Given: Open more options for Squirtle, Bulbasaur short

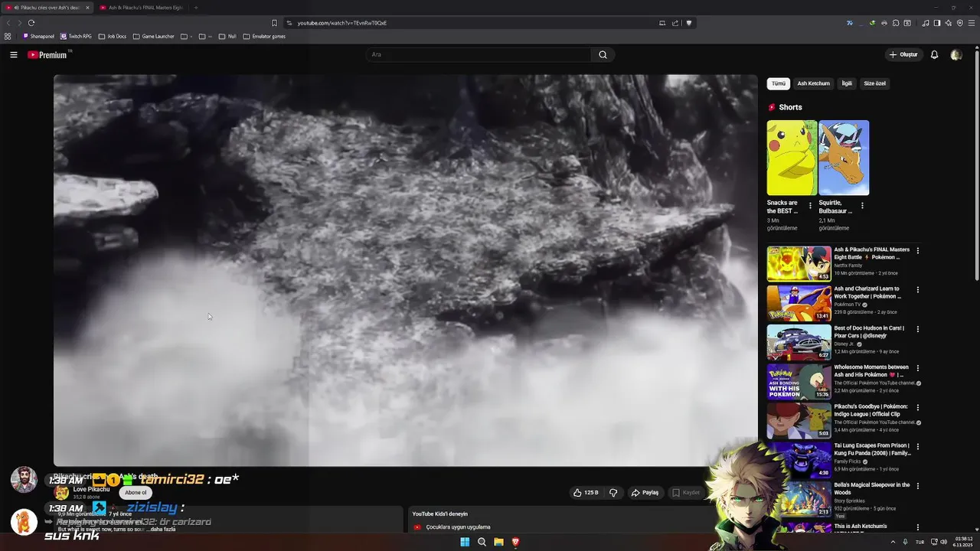Looking at the screenshot, I should [862, 205].
